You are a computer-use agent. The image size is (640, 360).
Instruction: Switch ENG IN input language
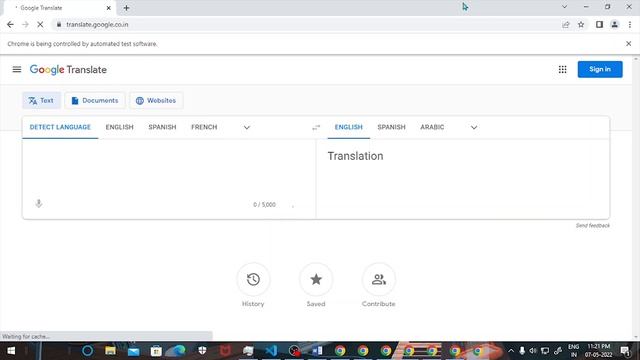(573, 351)
